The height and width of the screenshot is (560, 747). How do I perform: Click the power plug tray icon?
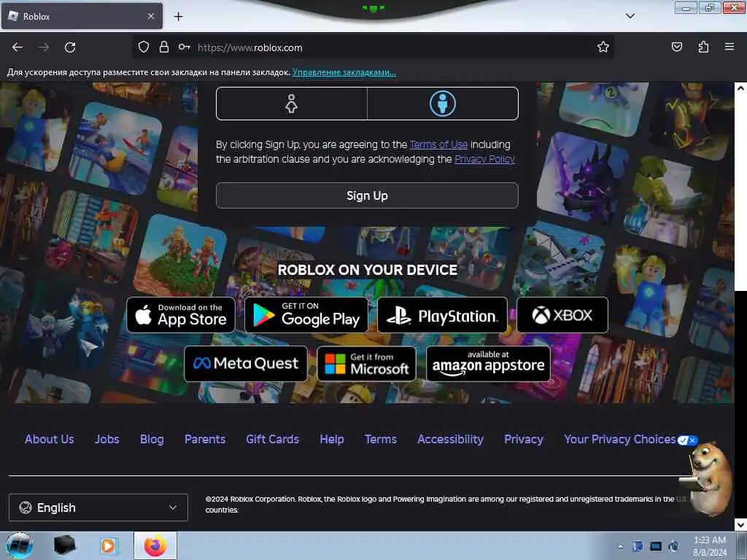[x=673, y=546]
